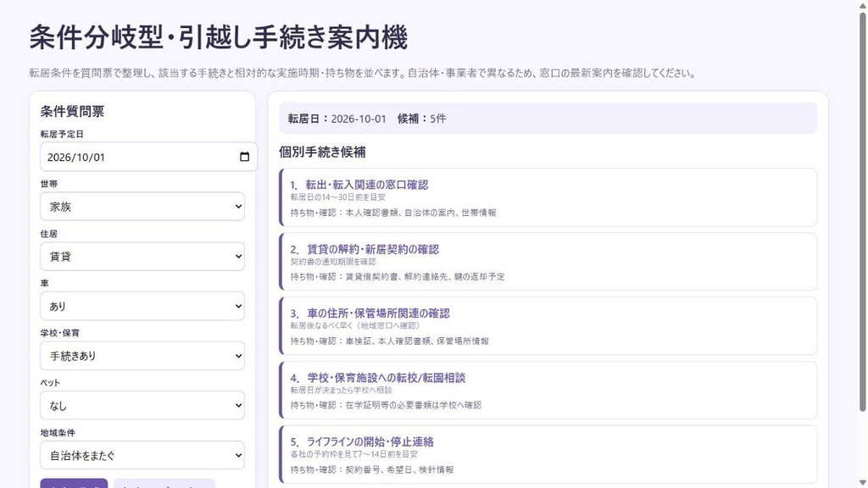Screen dimensions: 868x488
Task: Click the page vertical scrollbar thumb
Action: 862,212
